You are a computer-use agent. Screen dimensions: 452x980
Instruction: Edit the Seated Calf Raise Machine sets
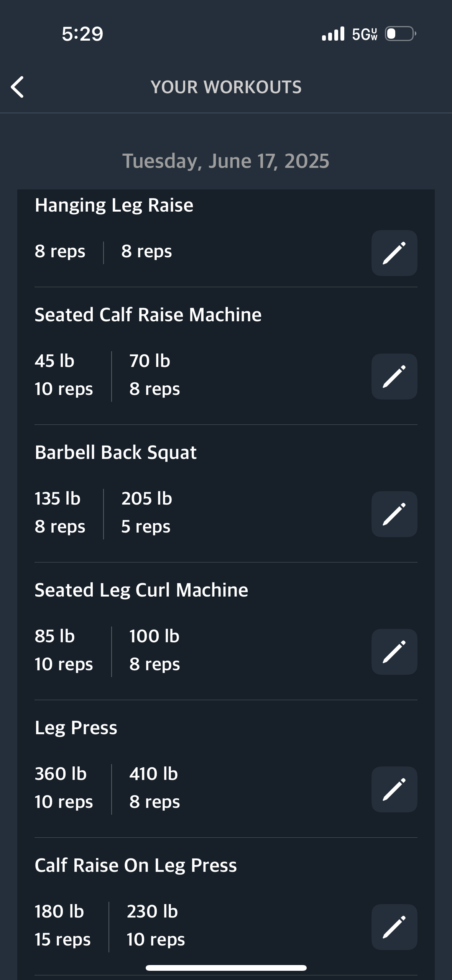click(394, 377)
